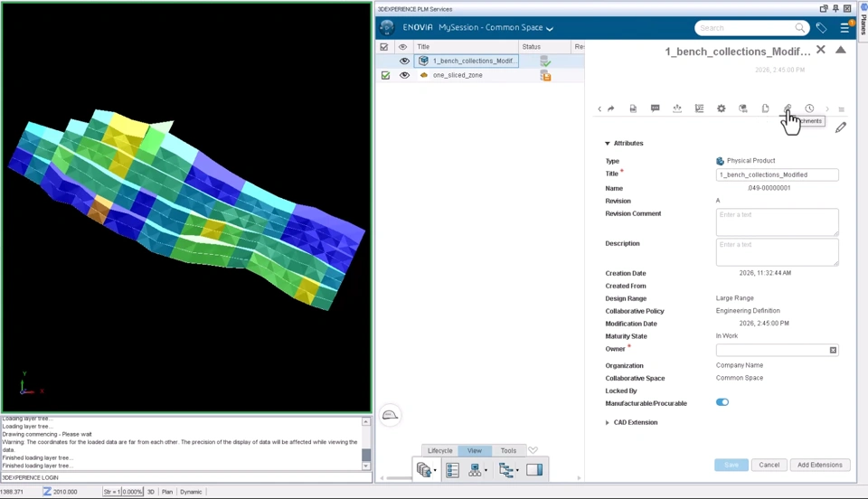The image size is (868, 499).
Task: Click the Plan mode in status bar
Action: (167, 492)
